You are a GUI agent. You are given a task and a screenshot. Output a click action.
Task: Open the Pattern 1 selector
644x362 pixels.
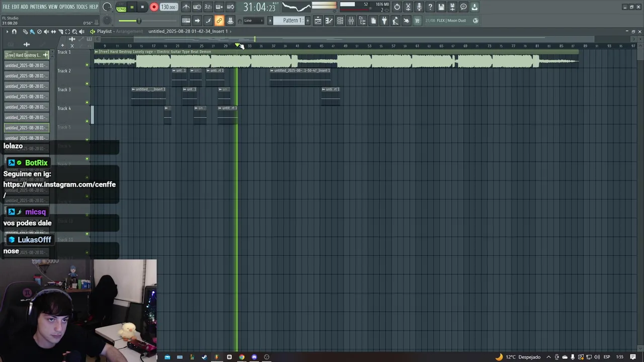[x=289, y=21]
